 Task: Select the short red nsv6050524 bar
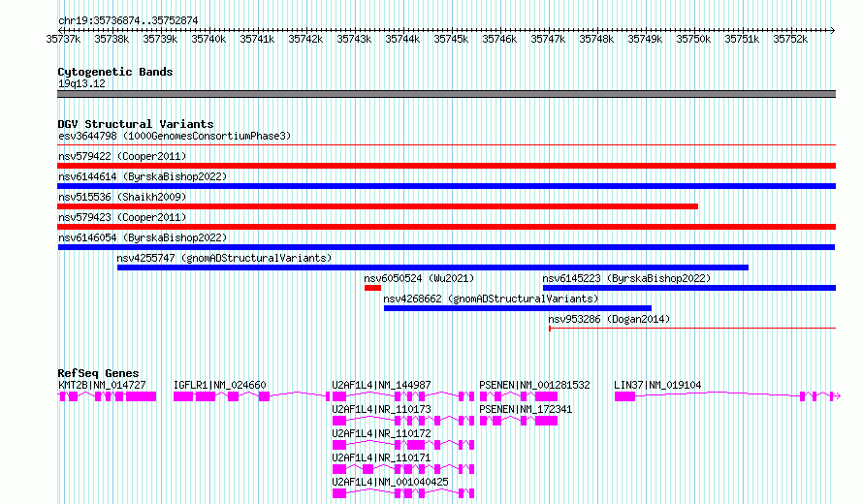[x=372, y=288]
